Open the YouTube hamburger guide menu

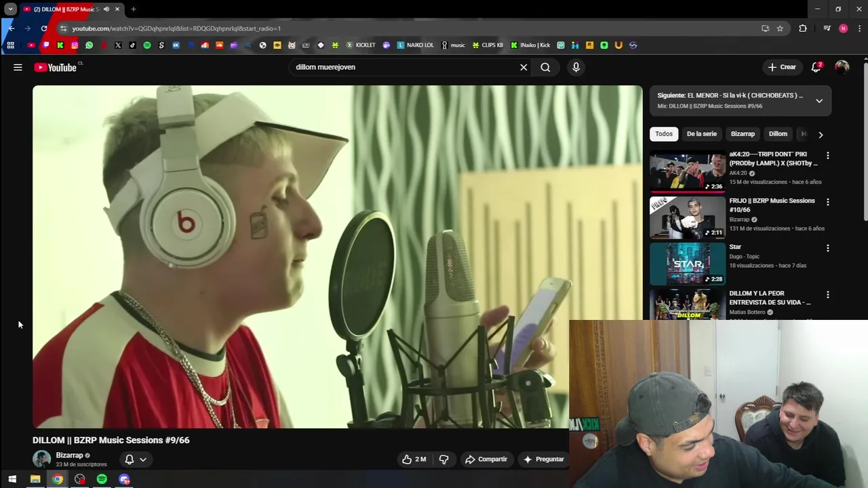pyautogui.click(x=18, y=67)
